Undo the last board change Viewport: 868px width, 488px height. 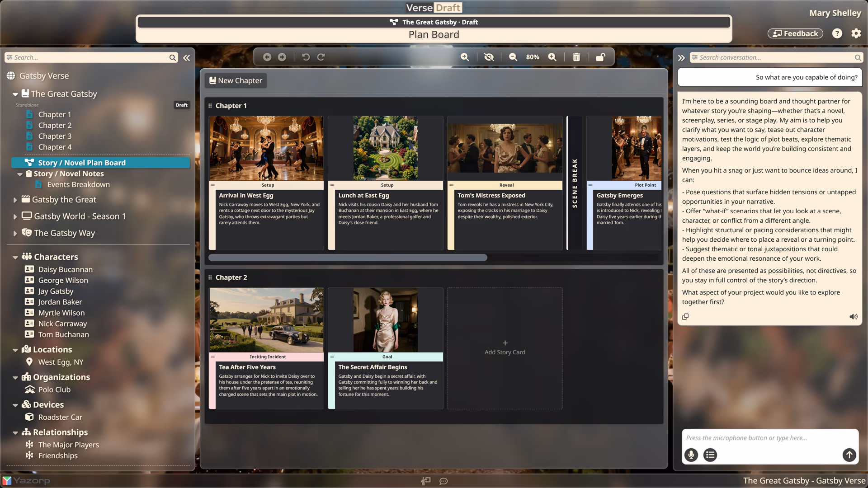point(306,57)
